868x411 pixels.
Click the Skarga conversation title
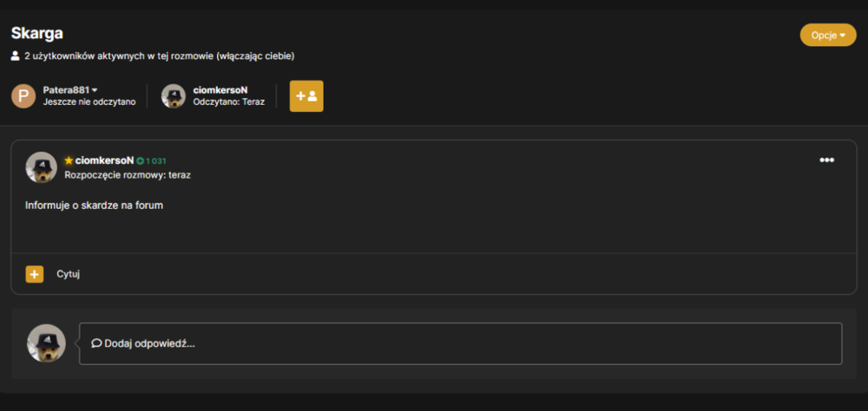click(x=36, y=33)
